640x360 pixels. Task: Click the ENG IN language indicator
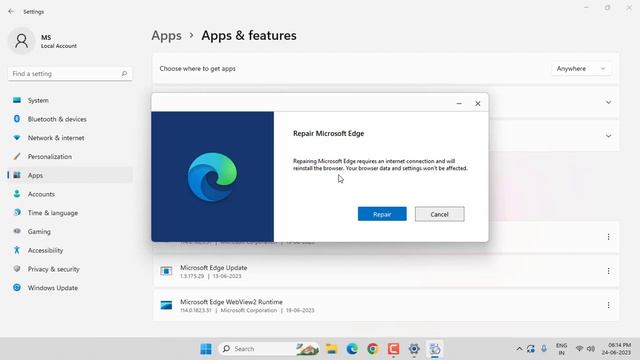click(562, 349)
